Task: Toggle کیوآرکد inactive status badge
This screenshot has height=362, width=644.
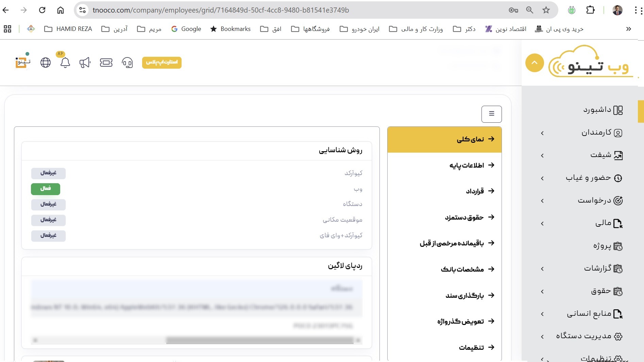Action: [x=48, y=173]
